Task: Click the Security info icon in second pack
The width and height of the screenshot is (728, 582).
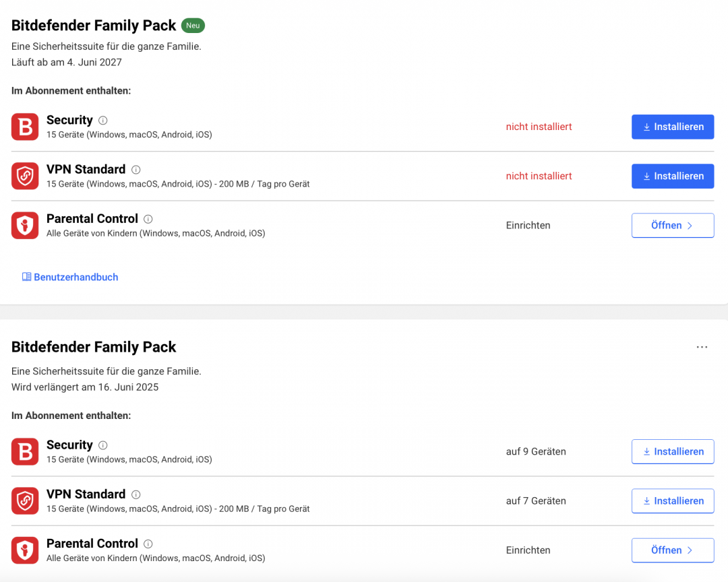Action: [x=103, y=445]
